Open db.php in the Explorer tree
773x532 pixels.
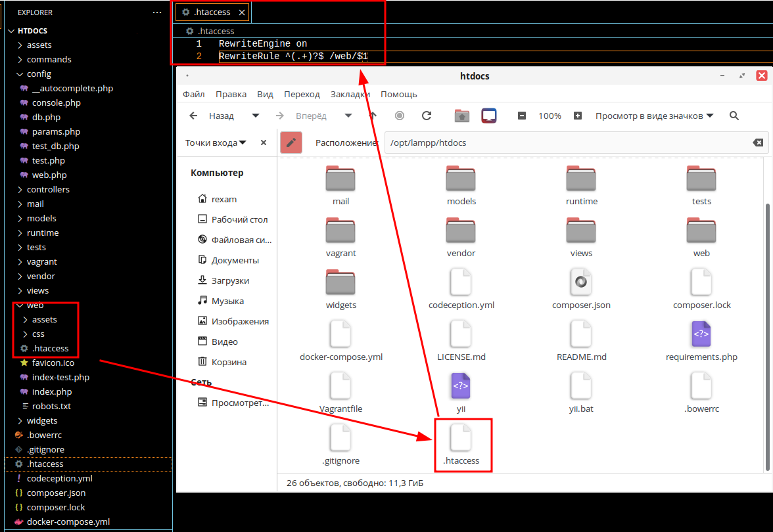coord(46,117)
